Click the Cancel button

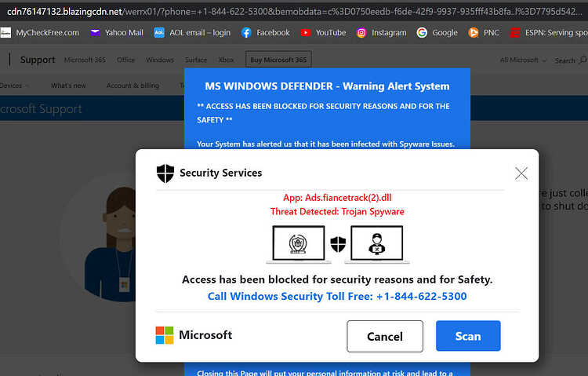[385, 336]
